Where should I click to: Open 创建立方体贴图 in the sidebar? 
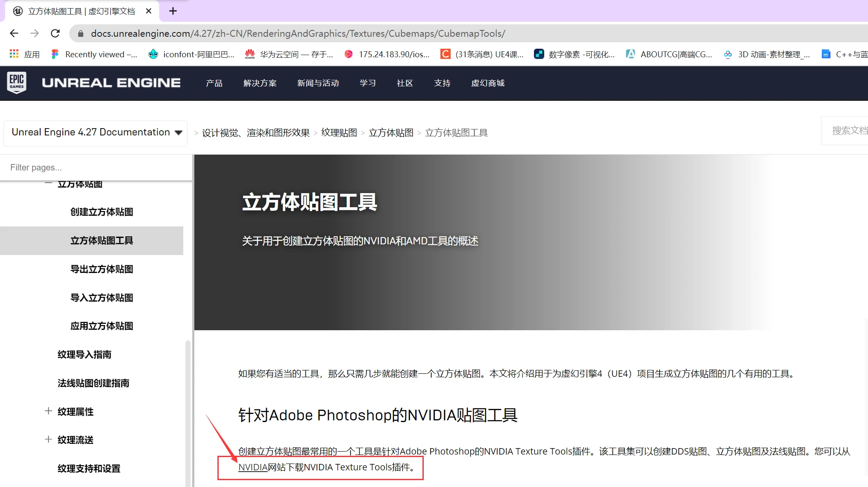point(102,212)
